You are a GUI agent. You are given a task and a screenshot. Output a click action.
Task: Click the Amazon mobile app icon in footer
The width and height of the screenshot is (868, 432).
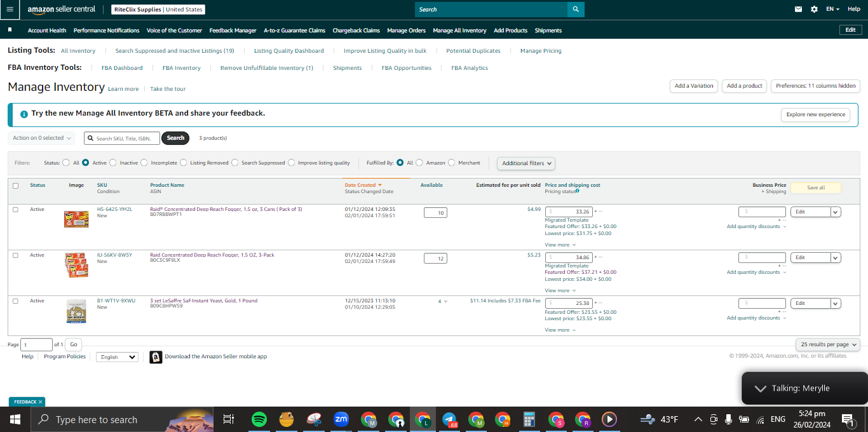coord(156,357)
